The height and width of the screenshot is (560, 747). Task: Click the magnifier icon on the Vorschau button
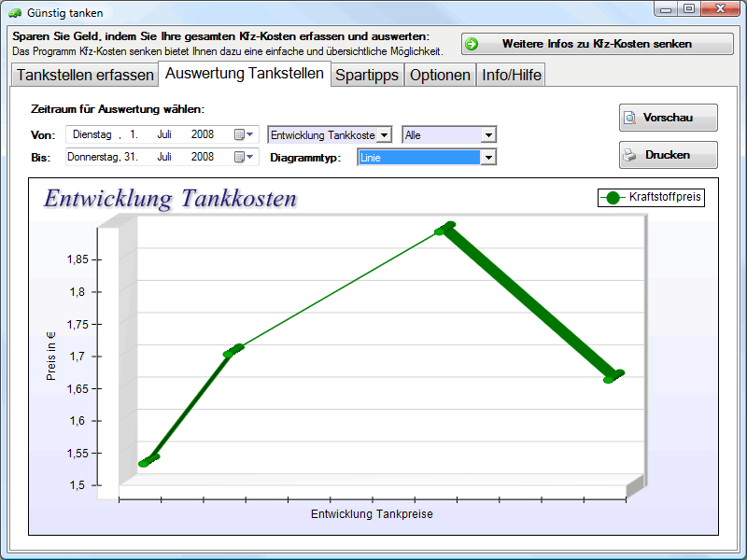click(x=630, y=118)
